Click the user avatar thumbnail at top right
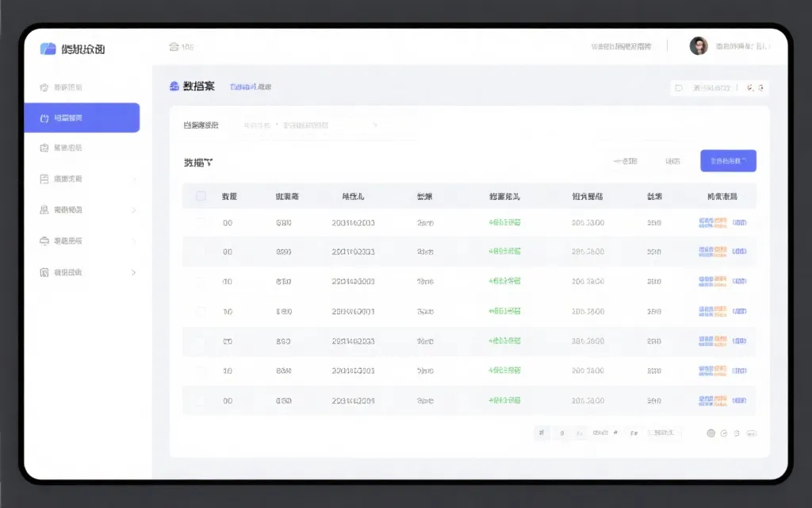 [x=699, y=45]
